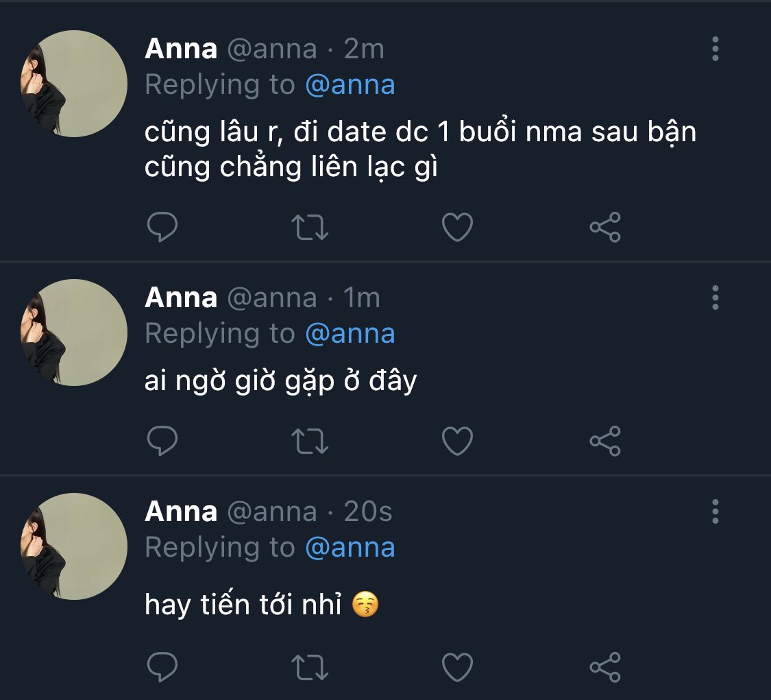771x700 pixels.
Task: Like the 'ai ngờ giờ gặp ở đây' tweet
Action: (x=457, y=442)
